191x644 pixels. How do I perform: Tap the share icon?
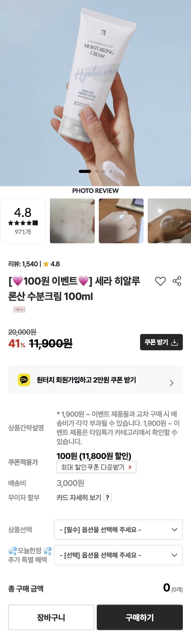[x=177, y=281]
